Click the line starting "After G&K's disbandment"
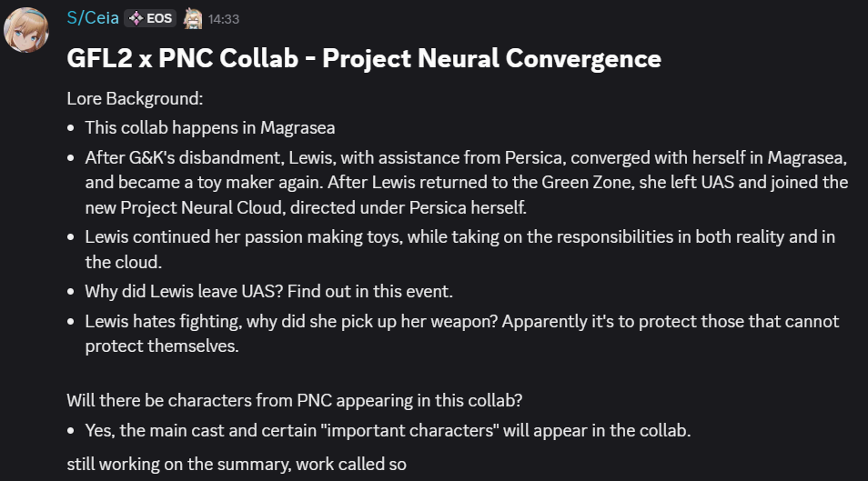This screenshot has height=481, width=868. point(466,157)
